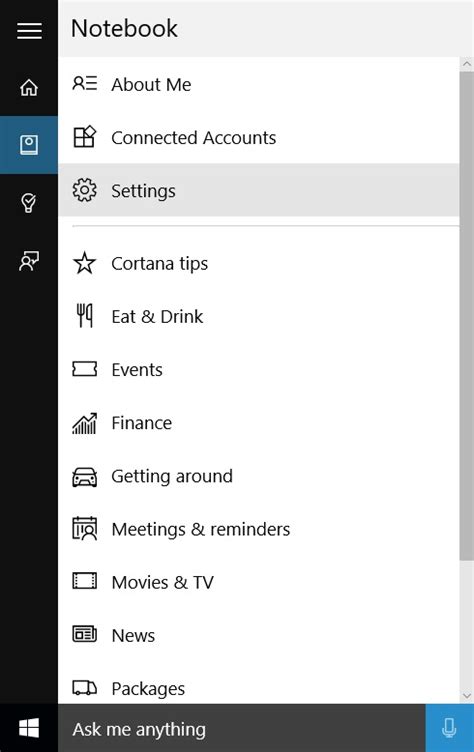Select the Notebook sidebar icon
Viewport: 474px width, 752px height.
point(29,144)
